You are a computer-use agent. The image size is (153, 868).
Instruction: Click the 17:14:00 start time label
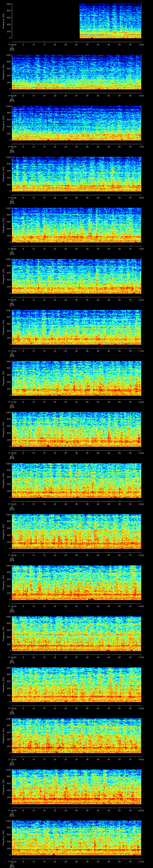click(12, 555)
